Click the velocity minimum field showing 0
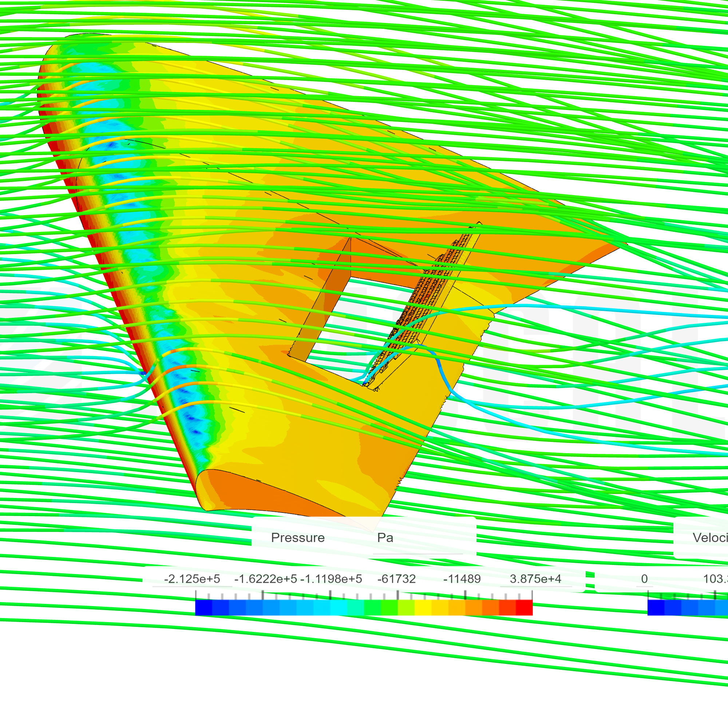 [x=644, y=579]
